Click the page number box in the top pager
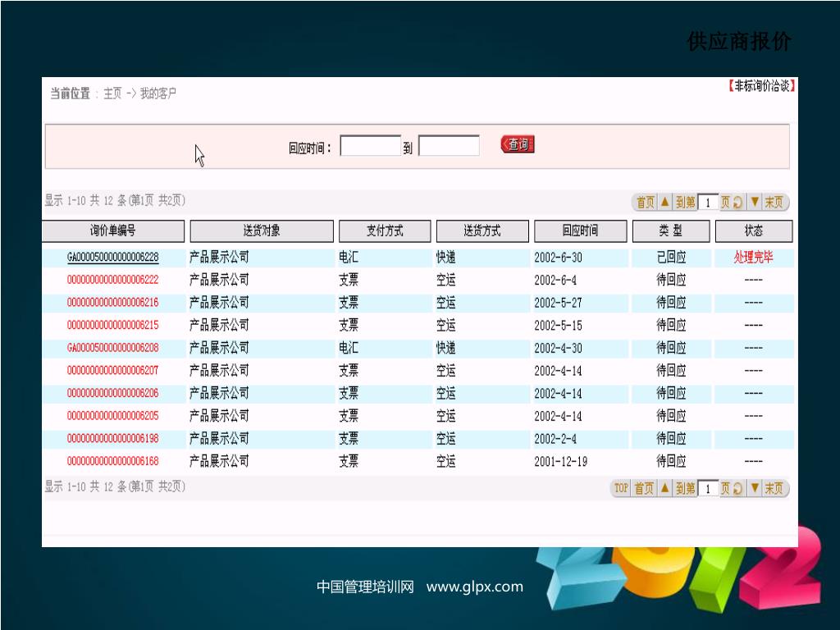This screenshot has width=840, height=630. [708, 203]
